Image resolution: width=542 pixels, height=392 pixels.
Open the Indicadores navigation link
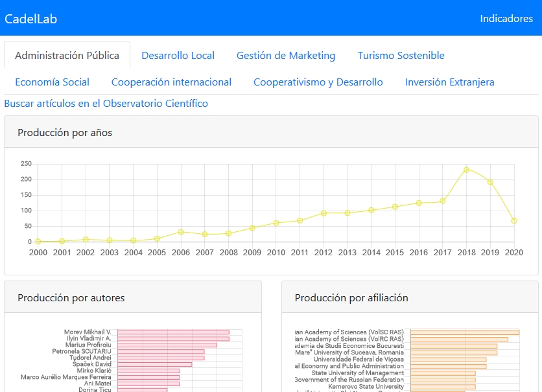tap(506, 19)
